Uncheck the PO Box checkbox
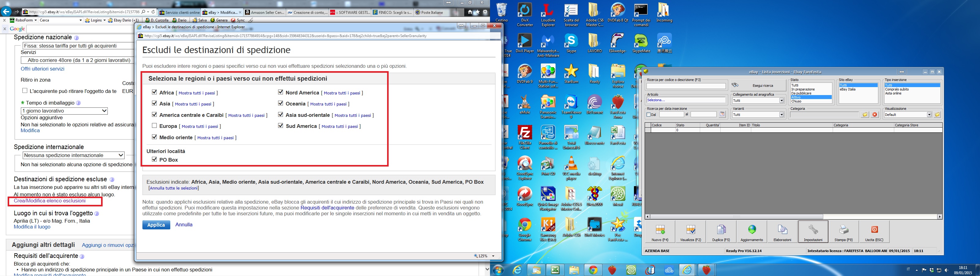Viewport: 980px width, 276px height. pyautogui.click(x=154, y=159)
